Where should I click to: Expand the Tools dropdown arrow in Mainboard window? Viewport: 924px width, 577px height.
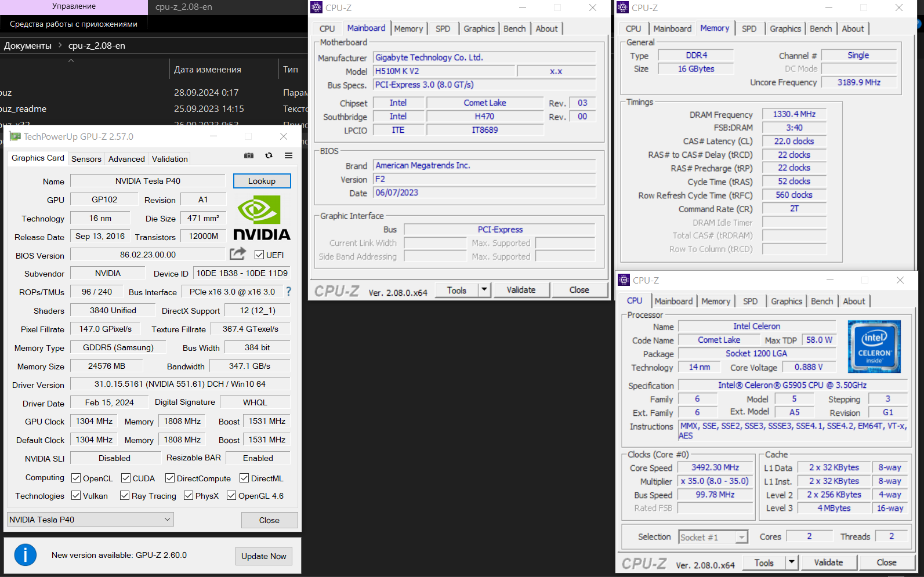[x=484, y=290]
